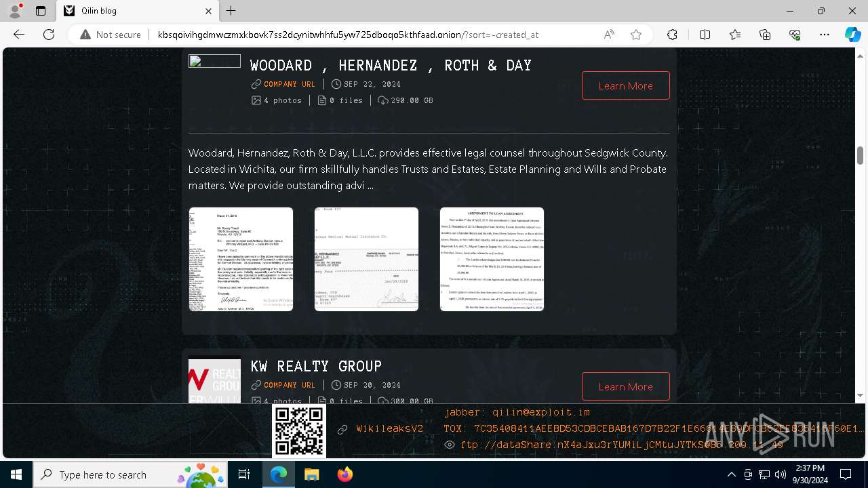868x488 pixels.
Task: Open the Collections icon
Action: 765,35
